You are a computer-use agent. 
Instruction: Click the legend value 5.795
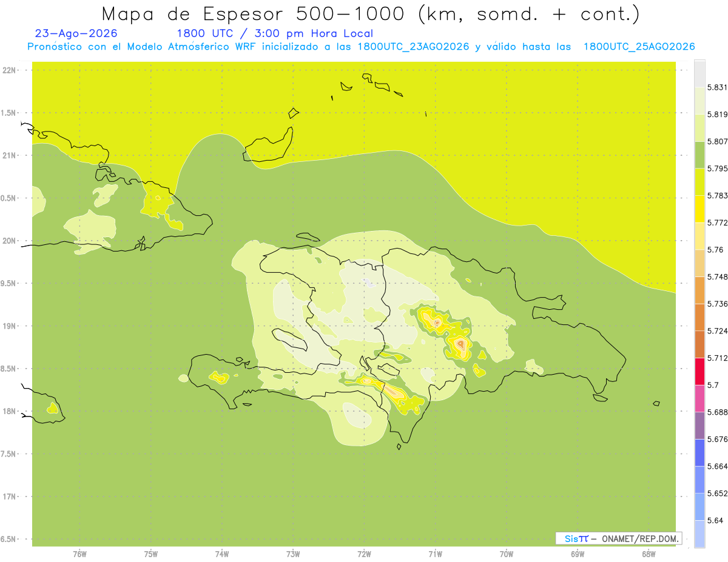718,169
